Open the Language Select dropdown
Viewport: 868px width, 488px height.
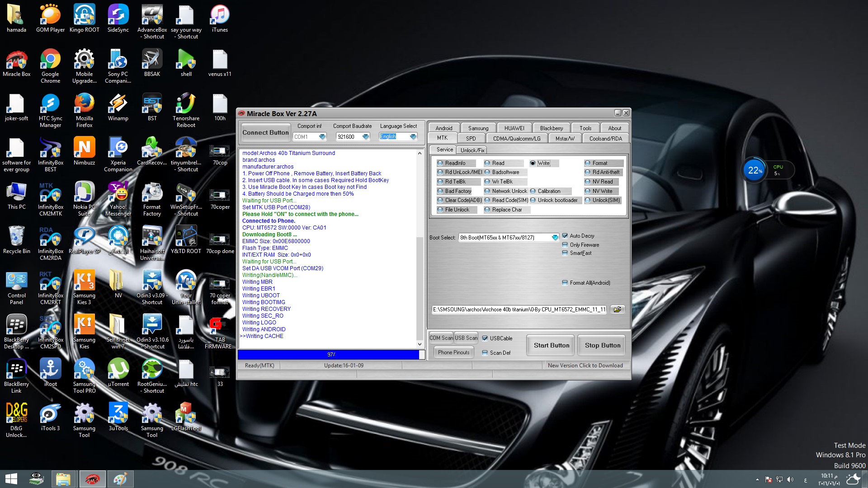click(413, 137)
